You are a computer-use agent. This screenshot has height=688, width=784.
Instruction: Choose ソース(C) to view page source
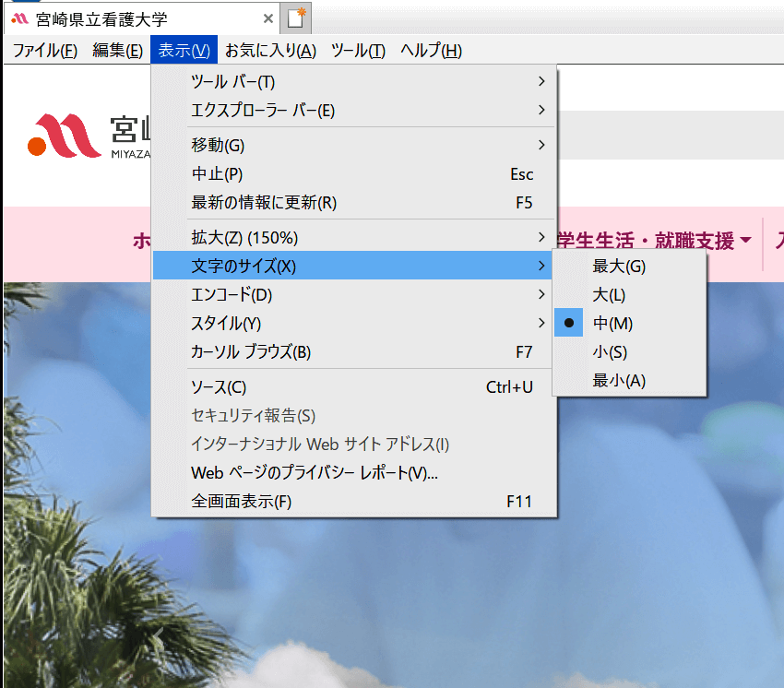coord(353,387)
